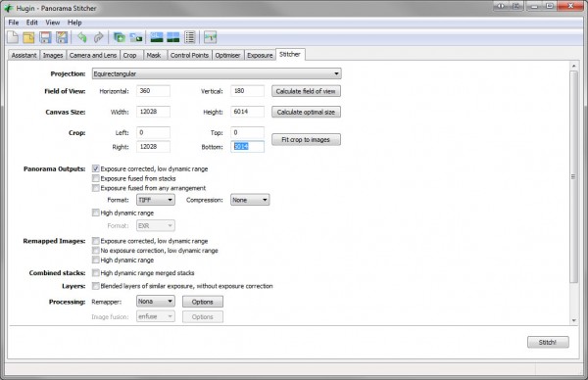Switch to the Assistant tab
The width and height of the screenshot is (588, 380).
pos(24,55)
